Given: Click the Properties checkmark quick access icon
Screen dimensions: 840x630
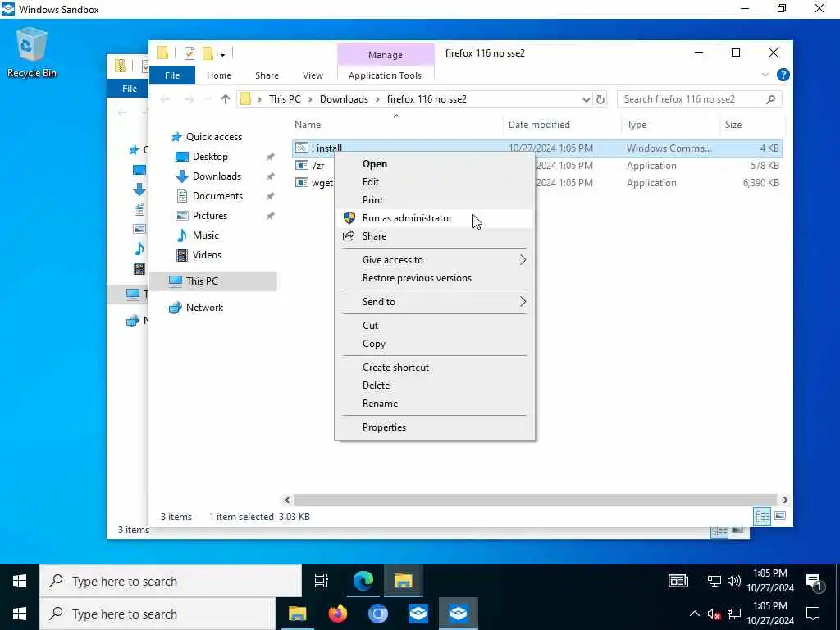Looking at the screenshot, I should [x=189, y=53].
